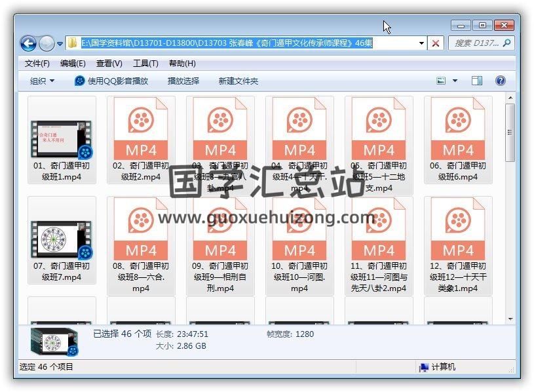Click the Back navigation arrow
Screen dimensions: 534x392
pos(28,44)
